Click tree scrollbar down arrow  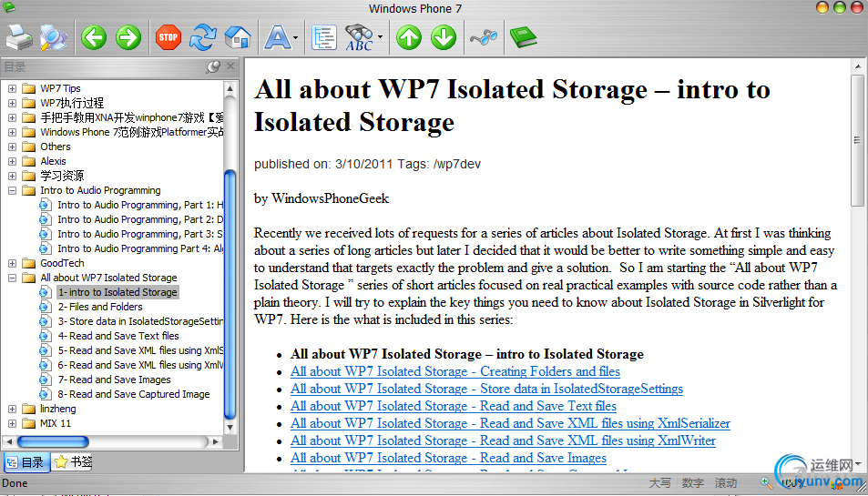pyautogui.click(x=230, y=428)
